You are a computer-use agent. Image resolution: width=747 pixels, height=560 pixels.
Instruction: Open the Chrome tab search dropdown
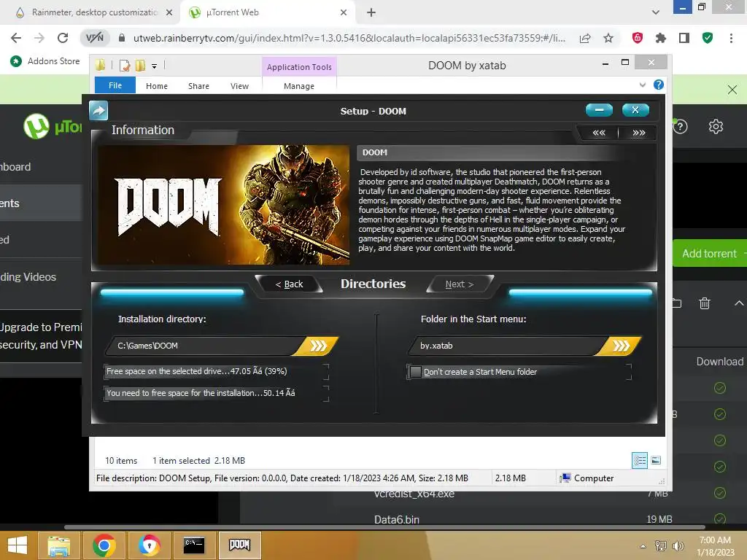[656, 12]
